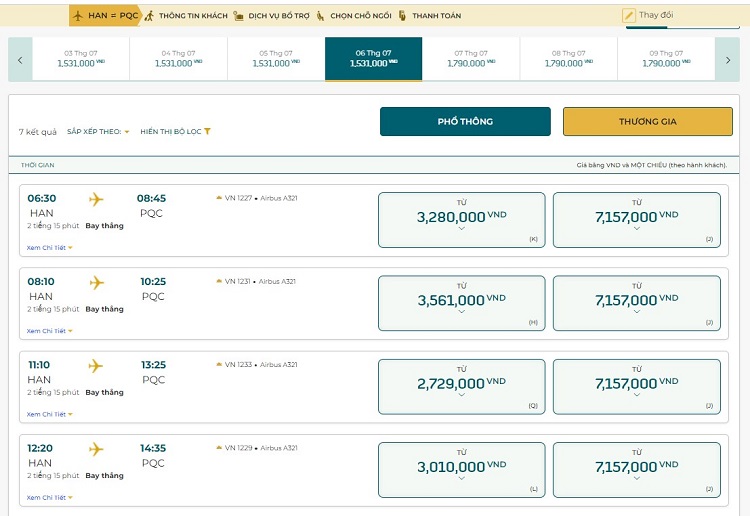Show later dates with the right arrow
750x516 pixels.
pos(729,60)
